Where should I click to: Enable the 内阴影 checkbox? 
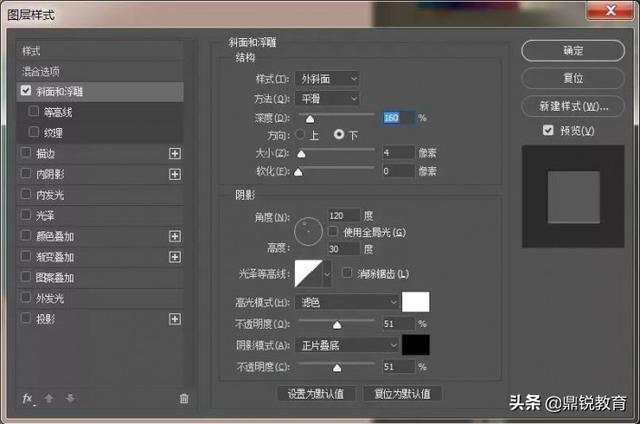[26, 173]
